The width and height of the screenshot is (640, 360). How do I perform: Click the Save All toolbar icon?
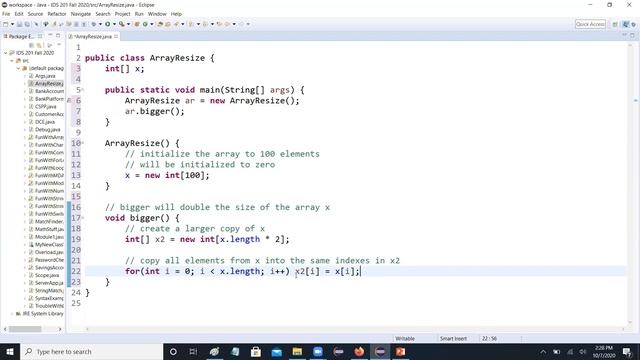(x=27, y=24)
